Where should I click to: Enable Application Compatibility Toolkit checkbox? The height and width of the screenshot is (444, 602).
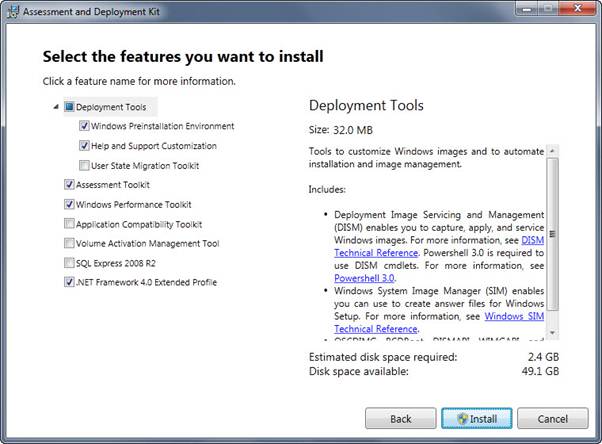(69, 224)
